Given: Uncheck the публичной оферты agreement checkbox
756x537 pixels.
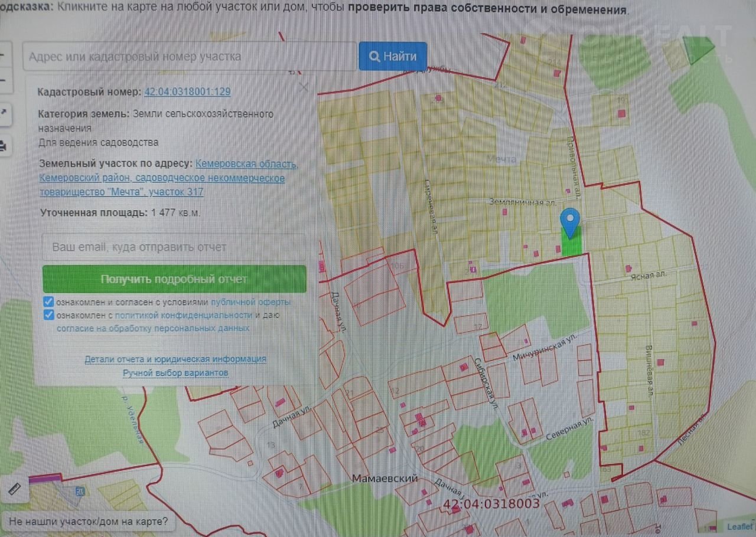Looking at the screenshot, I should click(x=49, y=302).
